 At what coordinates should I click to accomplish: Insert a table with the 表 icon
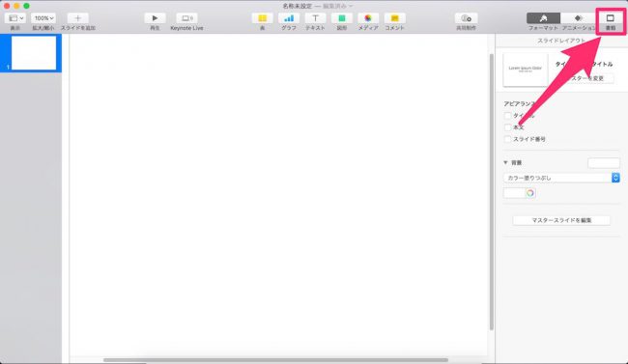click(263, 18)
